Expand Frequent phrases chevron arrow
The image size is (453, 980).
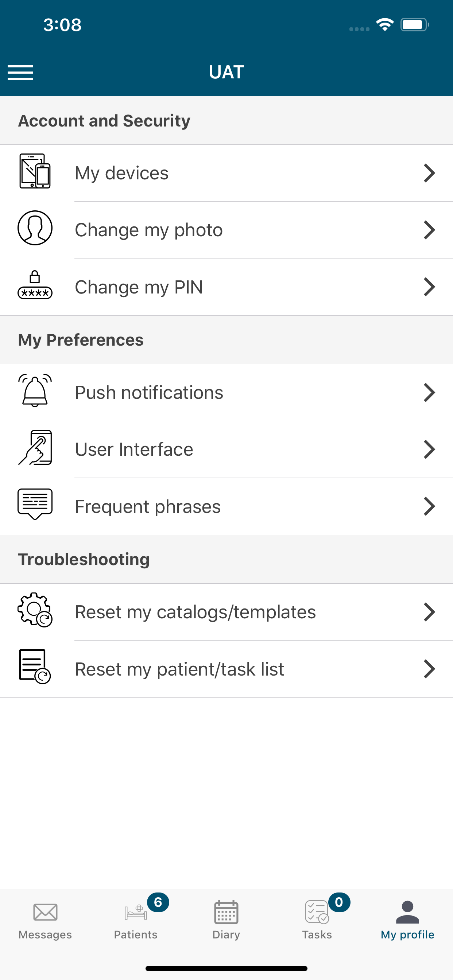(x=429, y=506)
